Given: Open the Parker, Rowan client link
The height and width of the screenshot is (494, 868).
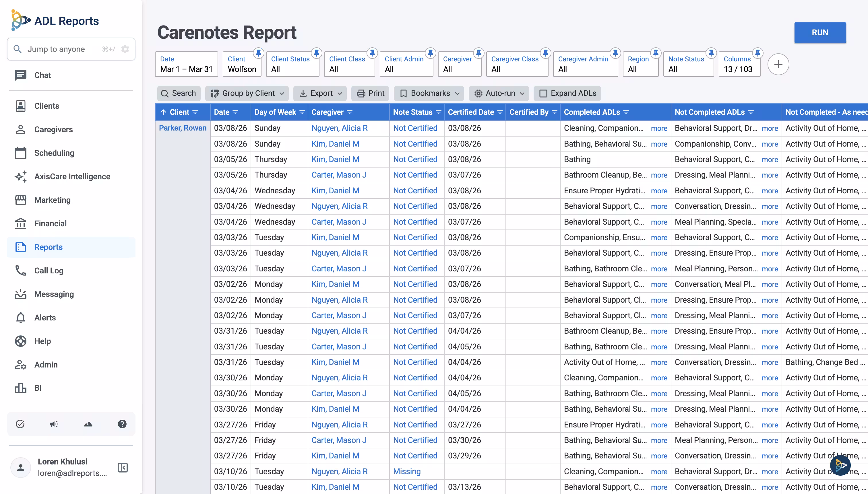Looking at the screenshot, I should [x=183, y=128].
